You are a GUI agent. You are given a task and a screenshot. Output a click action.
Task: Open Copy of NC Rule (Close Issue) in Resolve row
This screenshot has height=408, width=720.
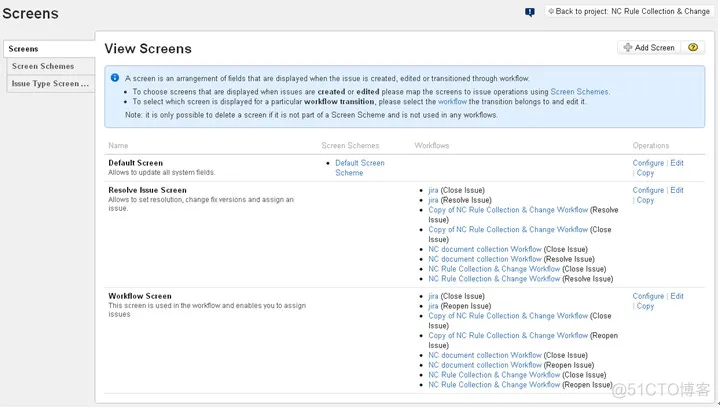(x=508, y=229)
